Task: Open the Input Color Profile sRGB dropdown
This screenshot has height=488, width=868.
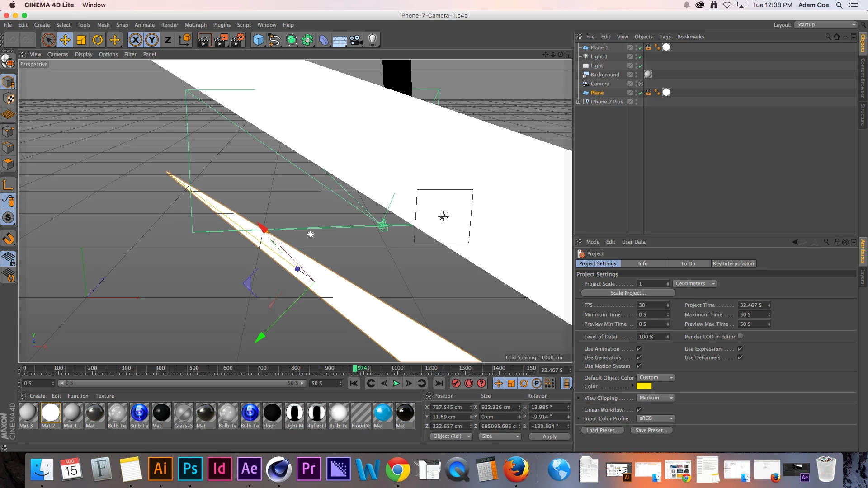Action: 656,418
